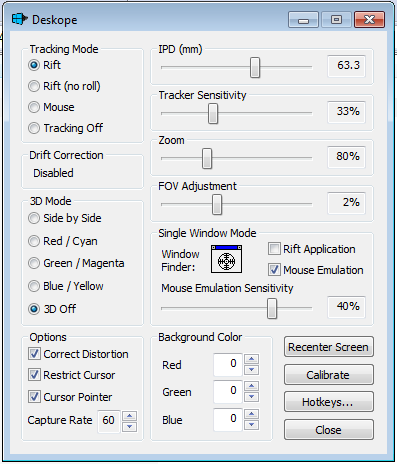Click the Blue background color input field
397x464 pixels.
(x=228, y=419)
